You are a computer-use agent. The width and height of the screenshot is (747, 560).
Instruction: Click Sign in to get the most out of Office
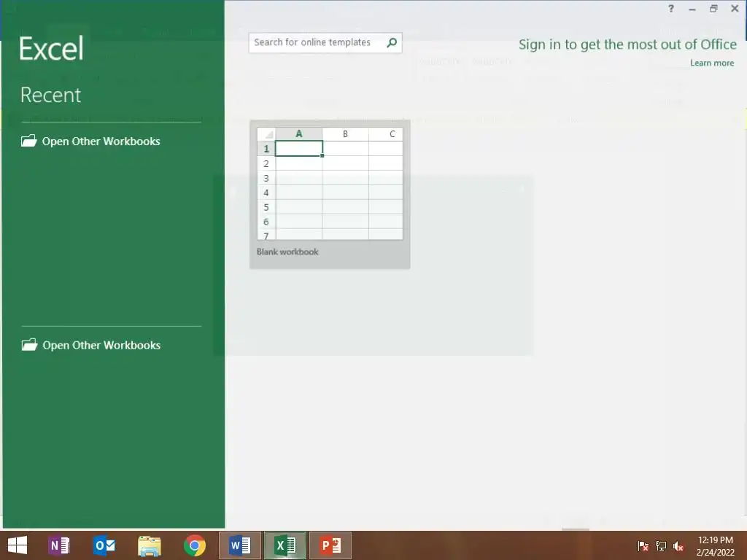point(627,44)
